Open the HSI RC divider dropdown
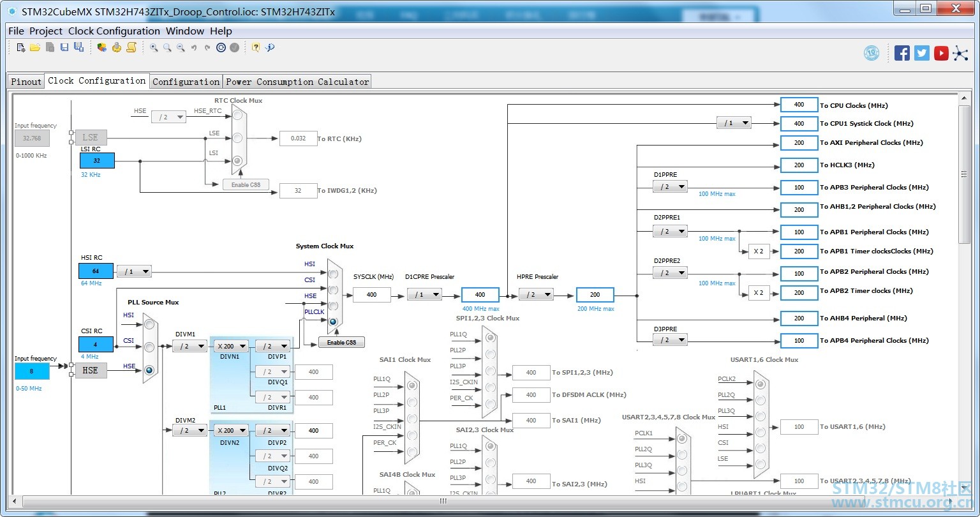The width and height of the screenshot is (980, 517). 134,271
